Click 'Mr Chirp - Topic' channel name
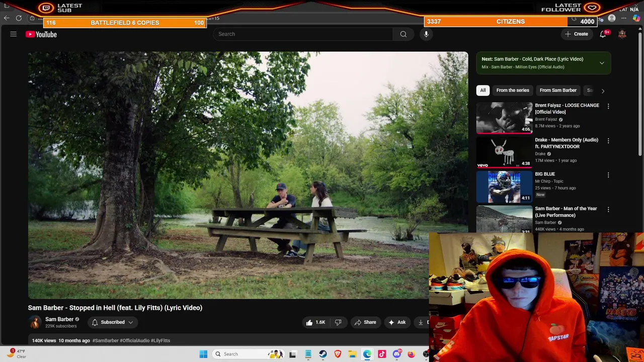This screenshot has height=362, width=644. pyautogui.click(x=549, y=181)
